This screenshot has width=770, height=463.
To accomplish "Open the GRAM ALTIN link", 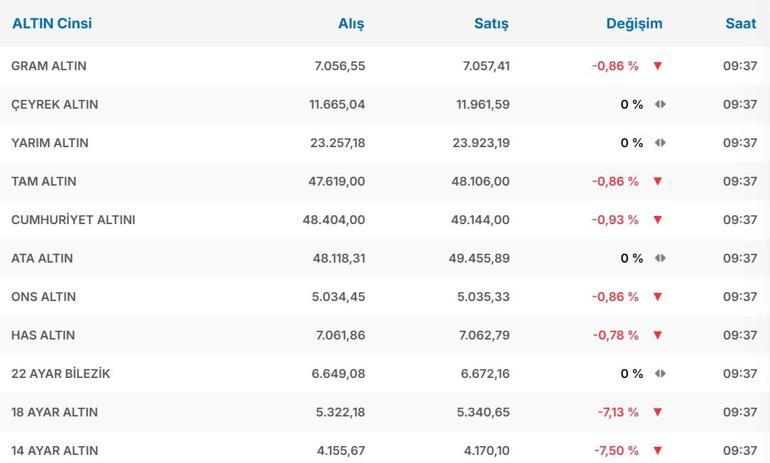I will [x=49, y=66].
